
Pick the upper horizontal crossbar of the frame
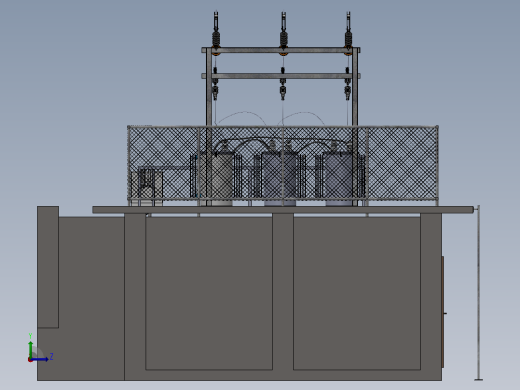[x=281, y=50]
